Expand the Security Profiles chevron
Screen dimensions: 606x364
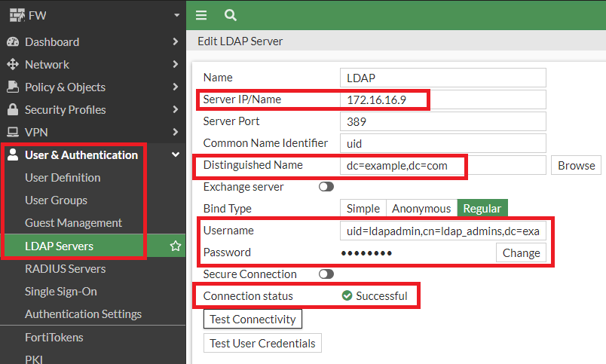pyautogui.click(x=176, y=109)
